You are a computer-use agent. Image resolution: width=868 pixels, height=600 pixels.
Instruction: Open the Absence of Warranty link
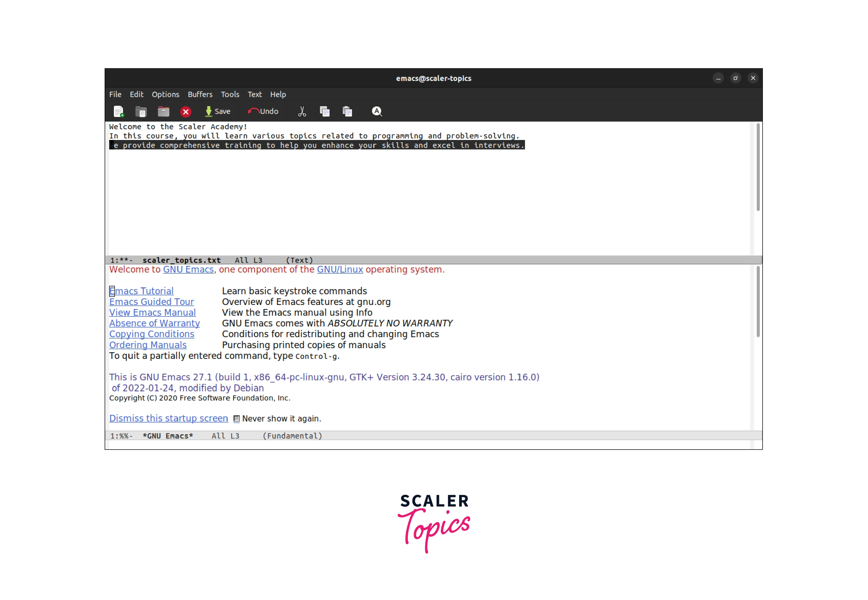155,323
